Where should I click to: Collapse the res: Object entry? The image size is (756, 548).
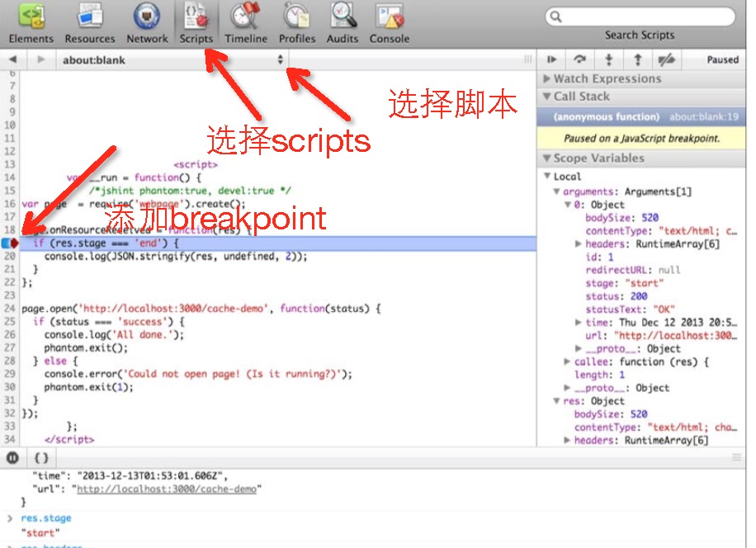click(556, 401)
